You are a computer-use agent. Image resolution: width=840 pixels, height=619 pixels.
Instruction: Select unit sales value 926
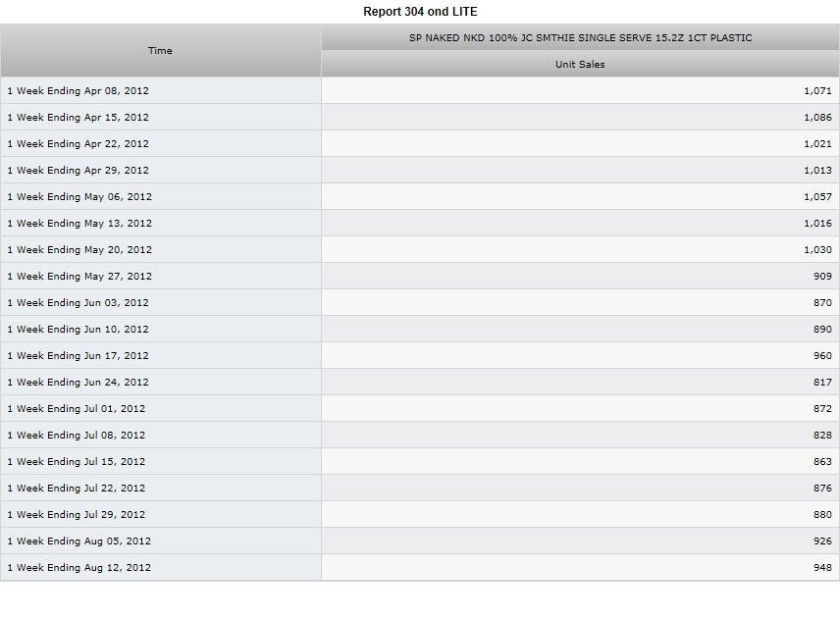pyautogui.click(x=822, y=541)
